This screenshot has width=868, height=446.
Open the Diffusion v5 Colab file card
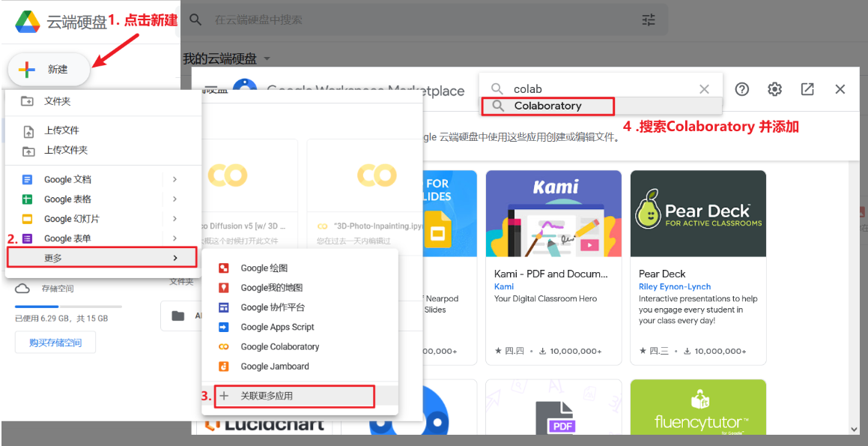click(x=250, y=194)
